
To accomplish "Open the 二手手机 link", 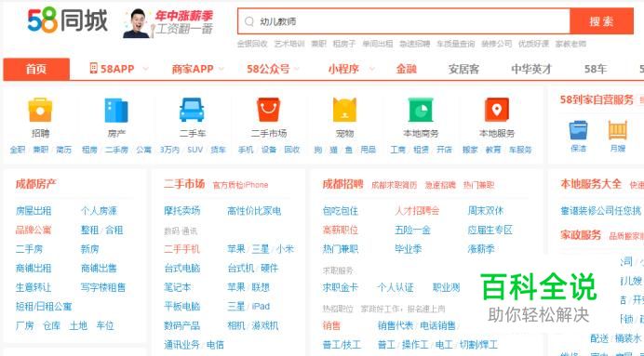I will (182, 249).
